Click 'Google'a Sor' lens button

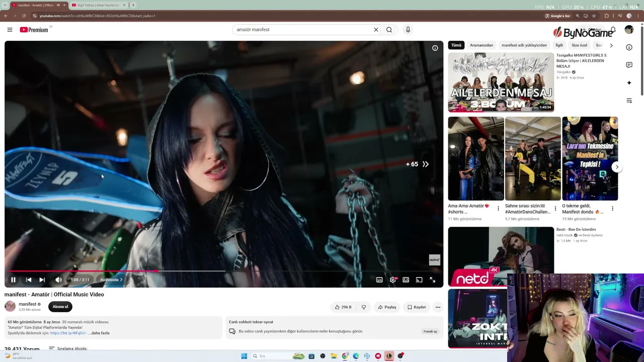(x=558, y=16)
